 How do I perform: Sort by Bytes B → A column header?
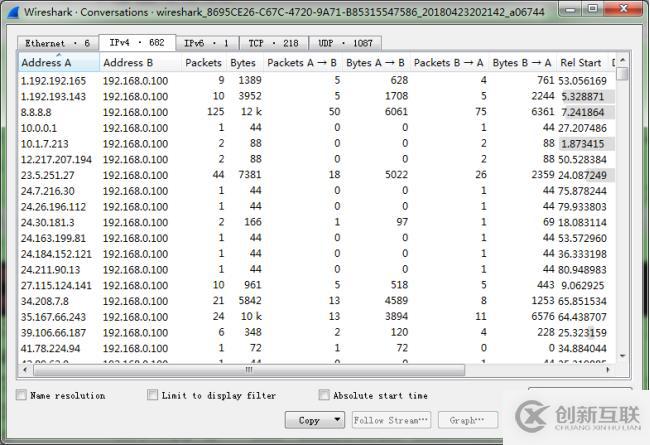522,63
